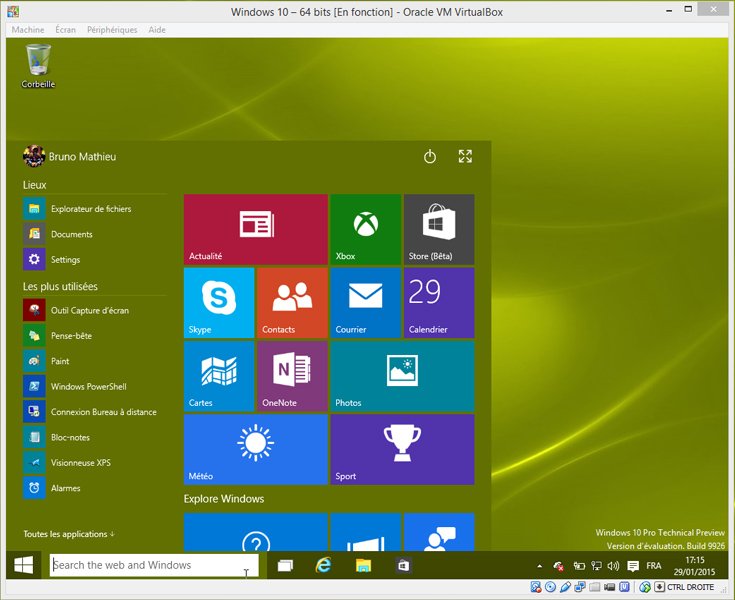Open Windows PowerShell from most used list
735x600 pixels.
coord(88,386)
